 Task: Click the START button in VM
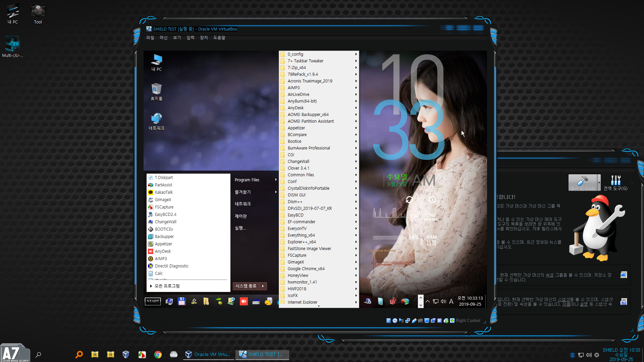(153, 301)
